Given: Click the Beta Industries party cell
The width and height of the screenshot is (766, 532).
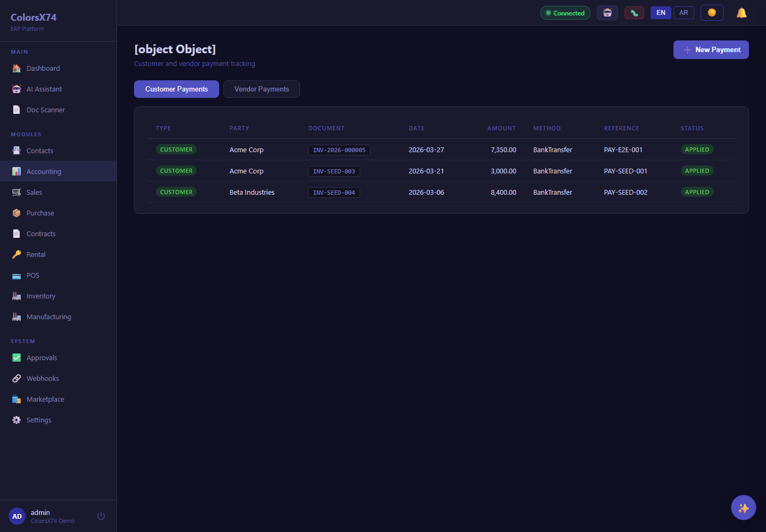Looking at the screenshot, I should [252, 192].
